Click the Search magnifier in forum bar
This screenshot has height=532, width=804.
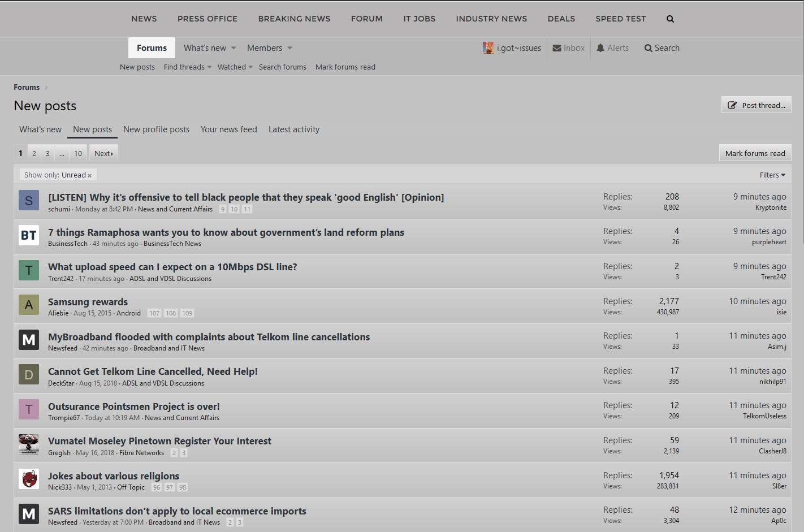[649, 48]
